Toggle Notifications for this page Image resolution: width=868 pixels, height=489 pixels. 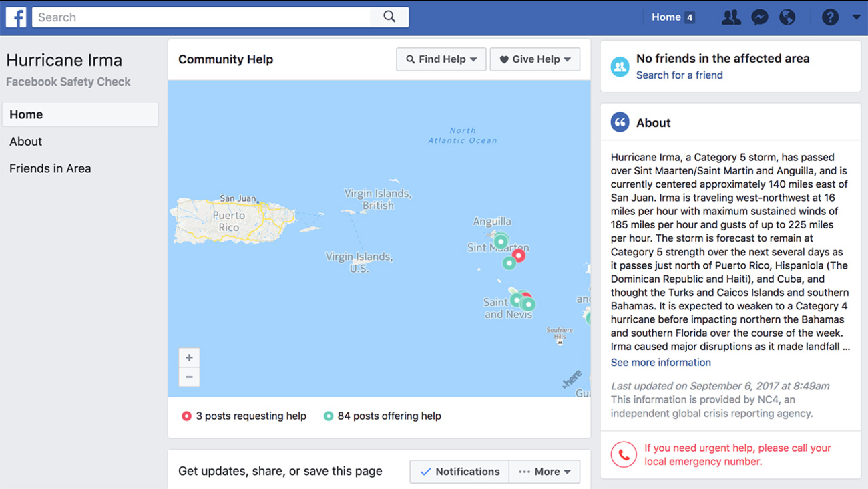pos(459,471)
